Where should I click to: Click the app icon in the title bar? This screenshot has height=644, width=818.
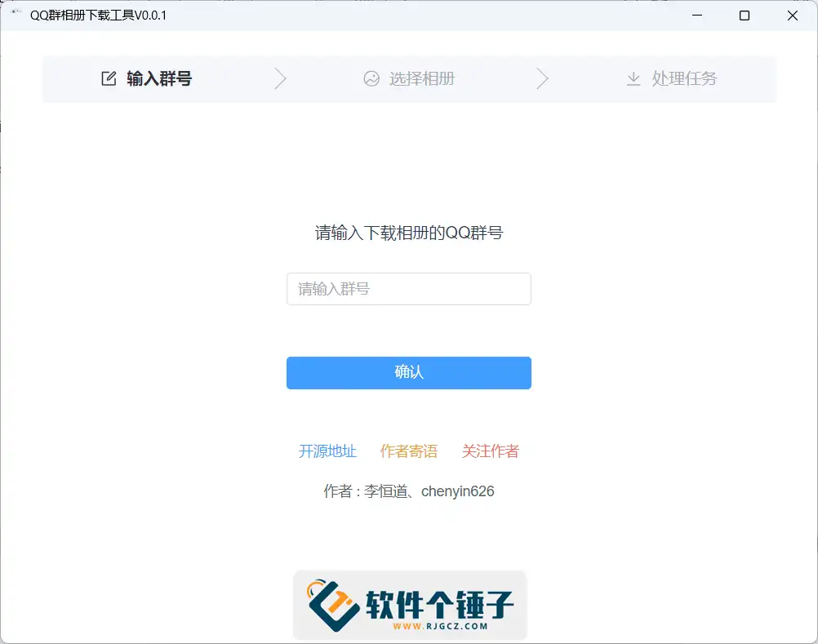coord(16,11)
